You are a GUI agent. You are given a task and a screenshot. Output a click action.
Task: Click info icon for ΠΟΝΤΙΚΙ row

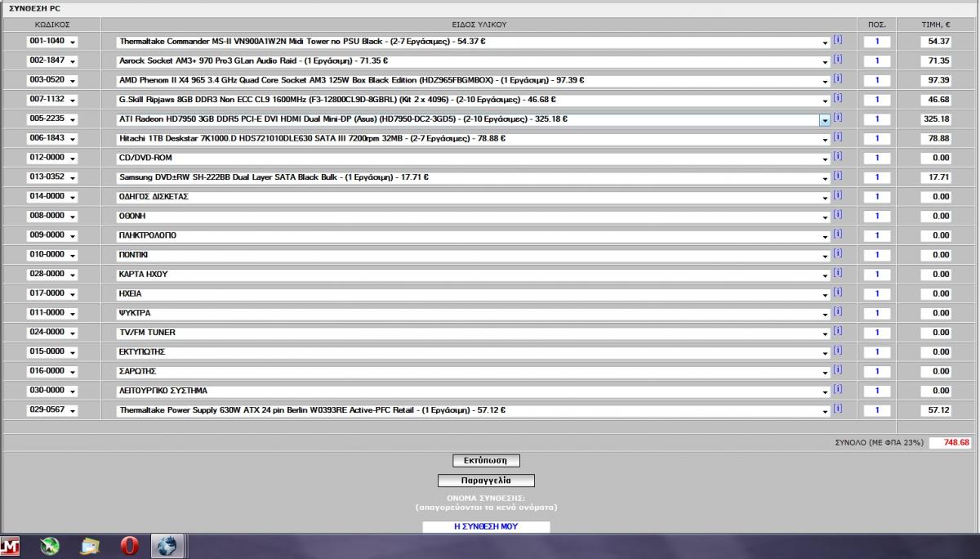[x=837, y=253]
